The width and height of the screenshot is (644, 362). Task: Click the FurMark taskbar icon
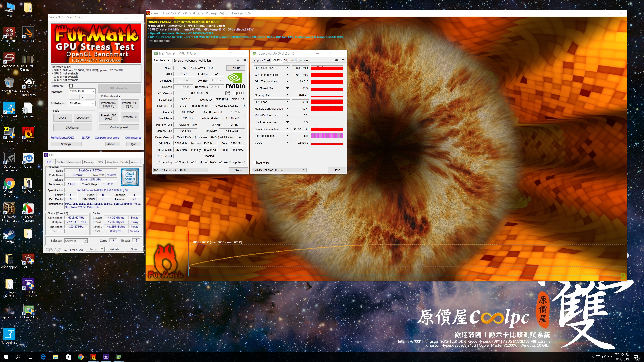(93, 357)
